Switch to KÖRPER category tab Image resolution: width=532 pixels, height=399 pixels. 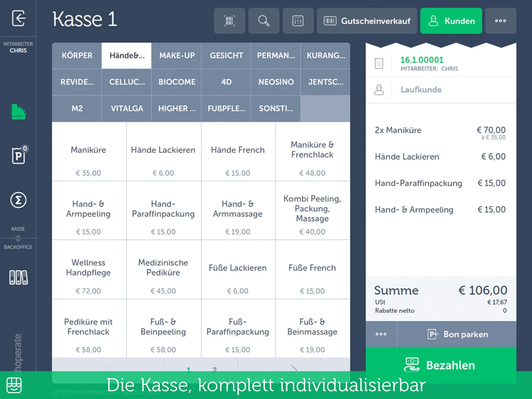tap(77, 56)
